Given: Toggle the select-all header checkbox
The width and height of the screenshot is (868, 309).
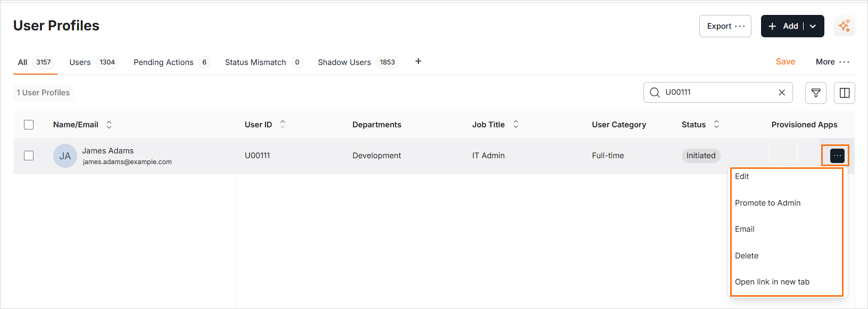Looking at the screenshot, I should click(29, 125).
